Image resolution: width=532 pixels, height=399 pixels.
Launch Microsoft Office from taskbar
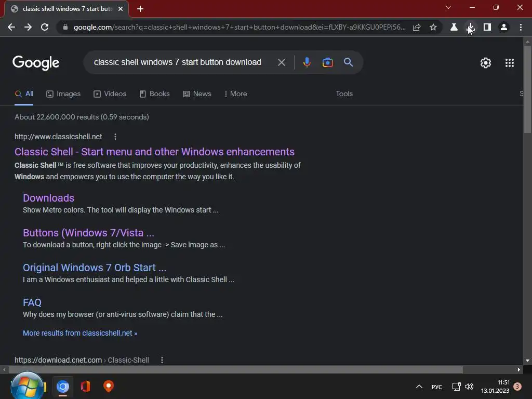click(x=86, y=387)
